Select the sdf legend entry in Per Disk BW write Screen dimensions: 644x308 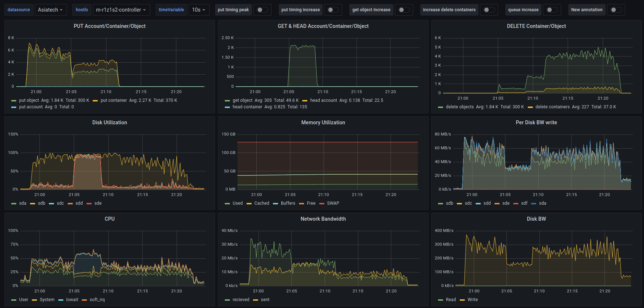pos(524,203)
